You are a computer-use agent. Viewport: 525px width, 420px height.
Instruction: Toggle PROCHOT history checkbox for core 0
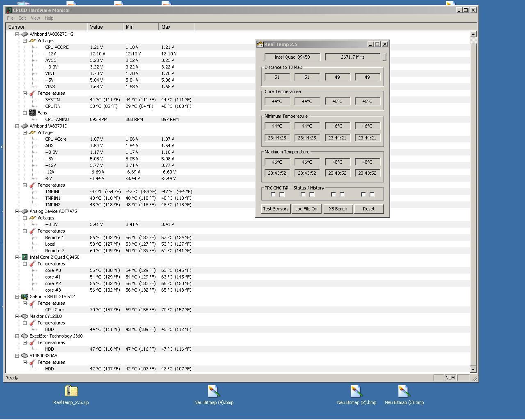[282, 194]
